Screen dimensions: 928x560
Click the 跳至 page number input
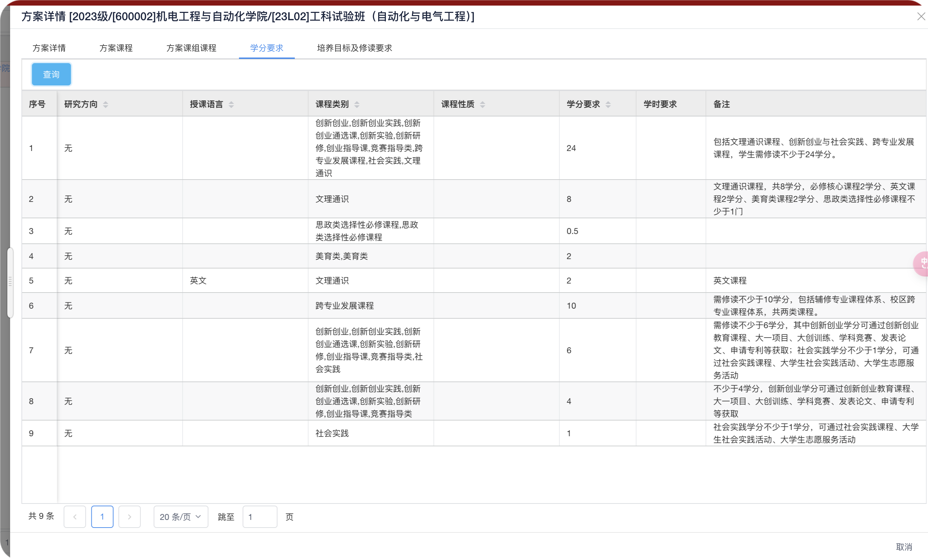[260, 517]
